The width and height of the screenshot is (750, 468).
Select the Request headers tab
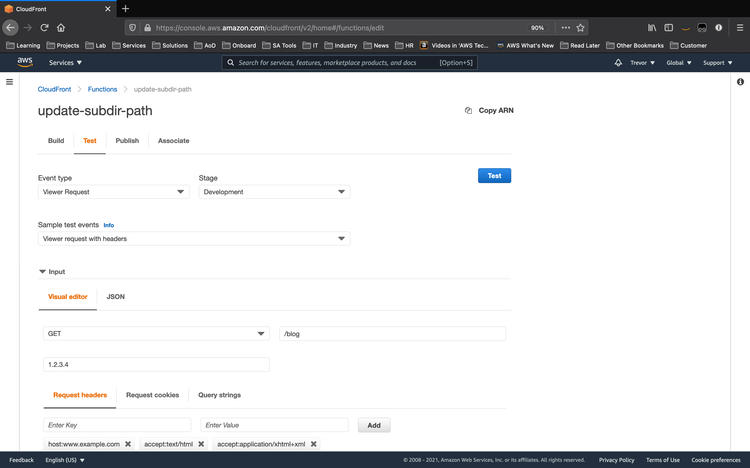click(x=80, y=395)
